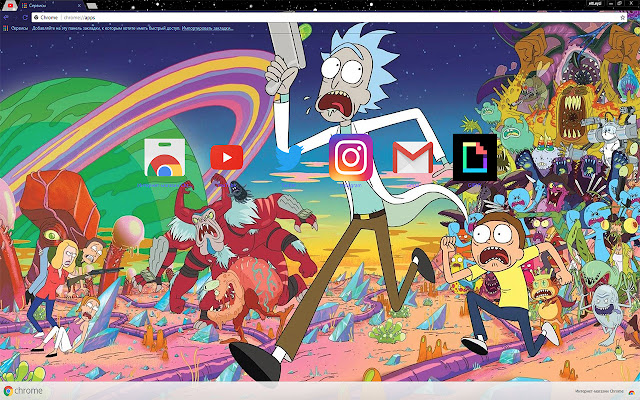This screenshot has width=640, height=400.
Task: Switch to the pinned YouTube tab
Action: click(x=10, y=5)
